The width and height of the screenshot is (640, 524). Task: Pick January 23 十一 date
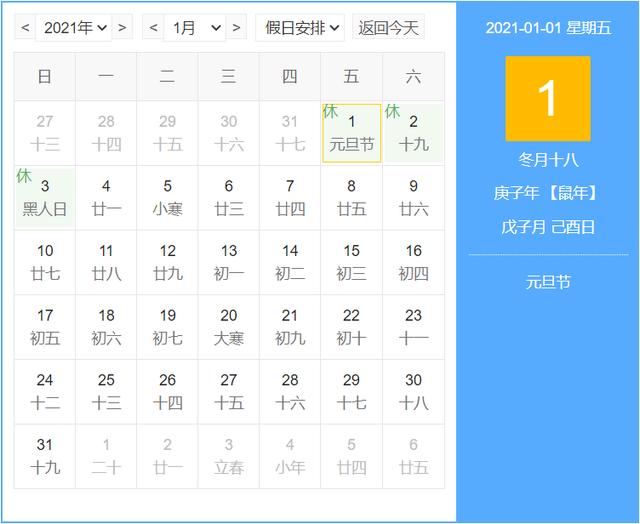413,327
